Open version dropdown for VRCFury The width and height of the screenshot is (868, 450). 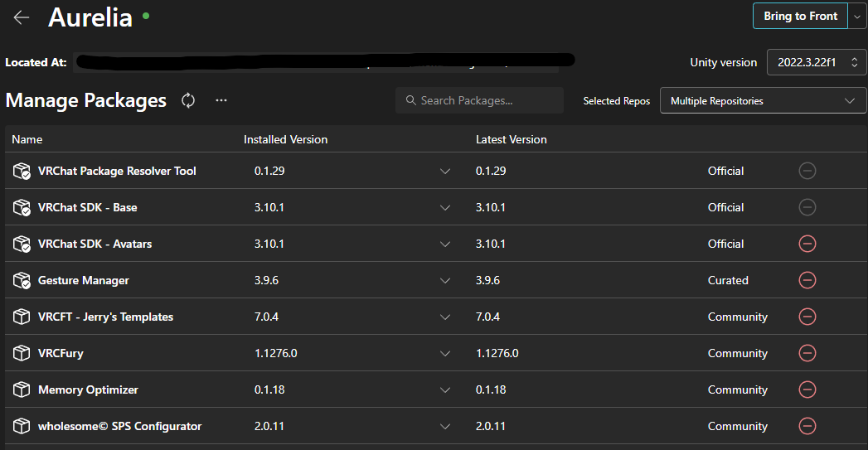point(445,354)
